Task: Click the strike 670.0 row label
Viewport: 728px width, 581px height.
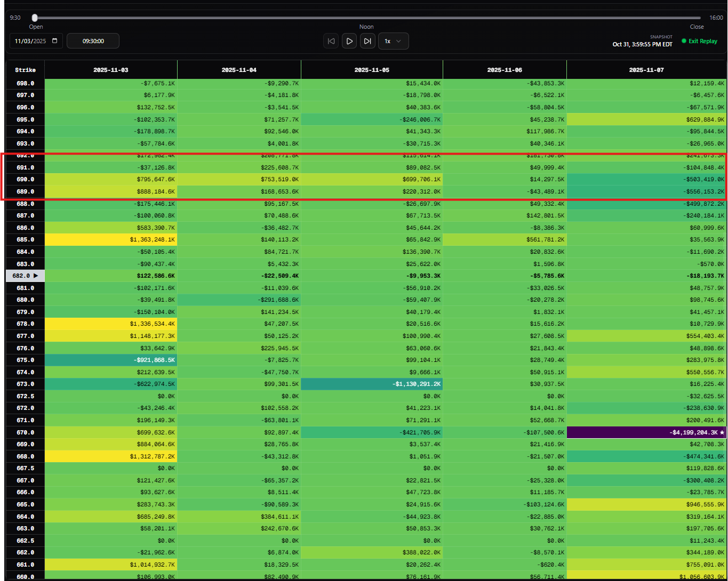Action: [x=25, y=432]
